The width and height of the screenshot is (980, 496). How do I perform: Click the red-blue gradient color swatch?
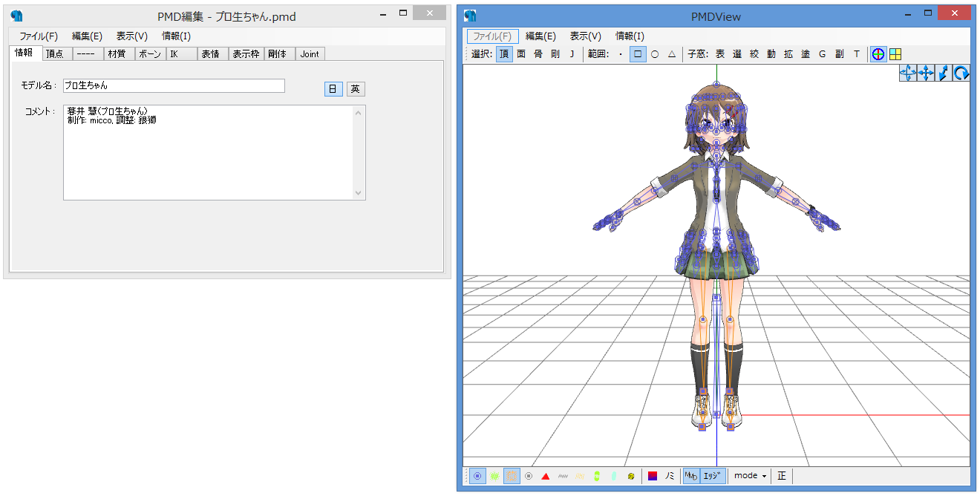coord(653,476)
